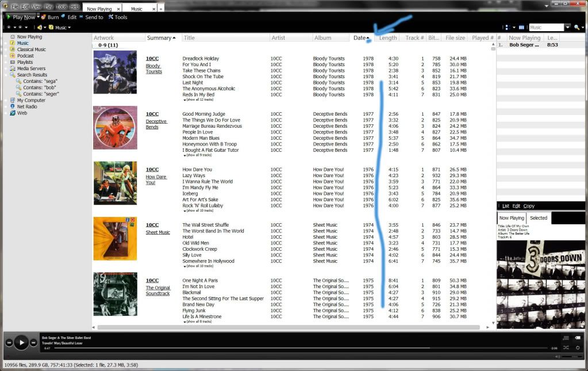Switch to the Selected tab
The image size is (588, 371).
(x=539, y=218)
